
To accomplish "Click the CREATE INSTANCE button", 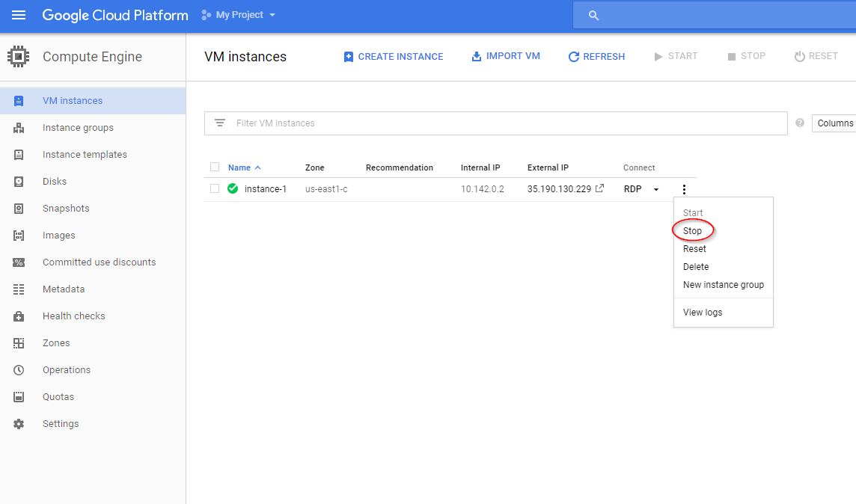I will (393, 57).
